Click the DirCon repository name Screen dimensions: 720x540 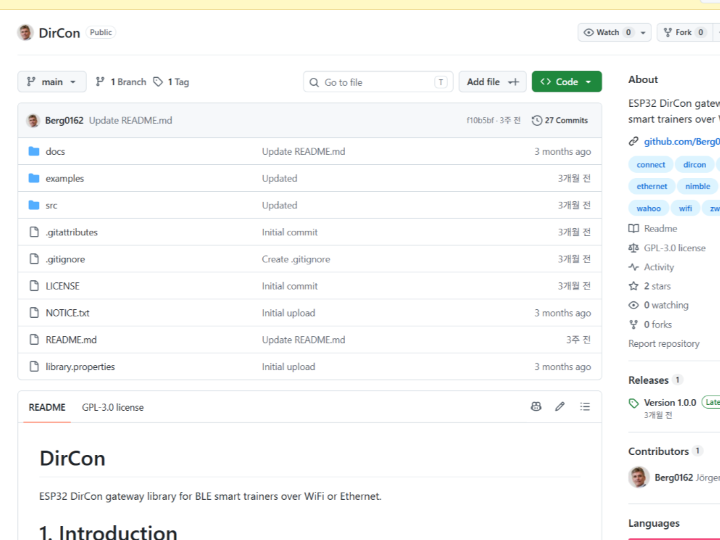59,33
